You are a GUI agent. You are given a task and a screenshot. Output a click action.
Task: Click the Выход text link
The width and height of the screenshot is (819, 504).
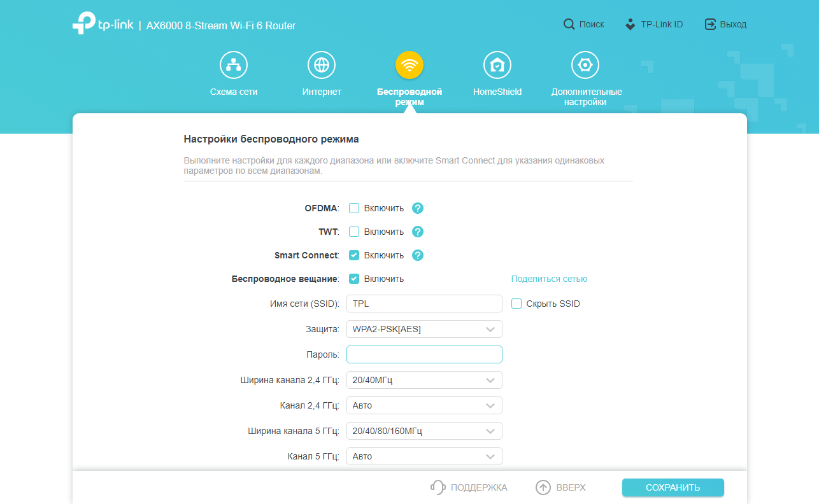click(x=733, y=24)
